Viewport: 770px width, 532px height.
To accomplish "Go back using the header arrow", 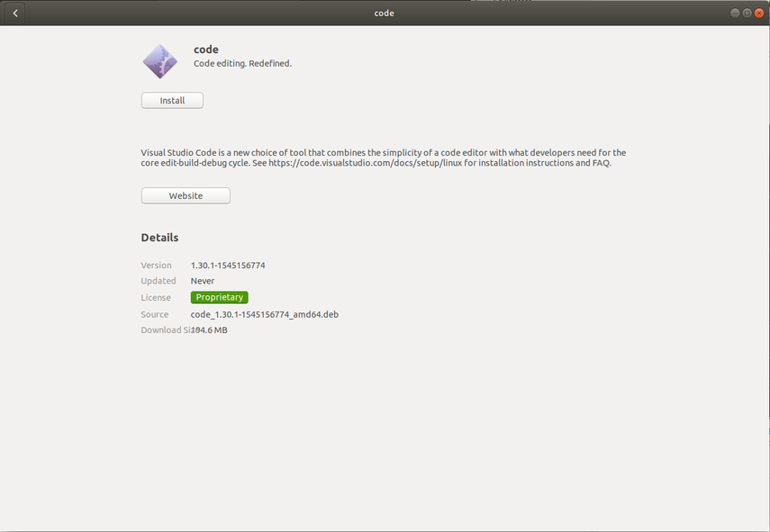I will point(15,14).
